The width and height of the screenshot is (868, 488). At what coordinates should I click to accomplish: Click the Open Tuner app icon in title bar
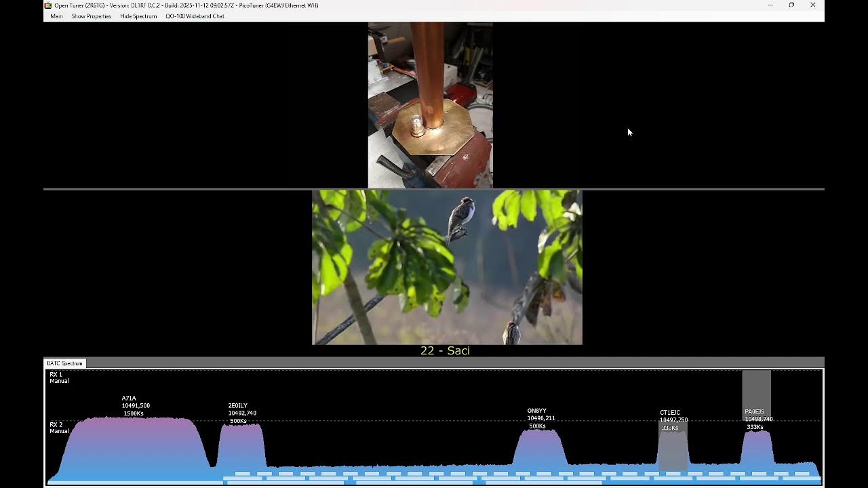(x=48, y=5)
